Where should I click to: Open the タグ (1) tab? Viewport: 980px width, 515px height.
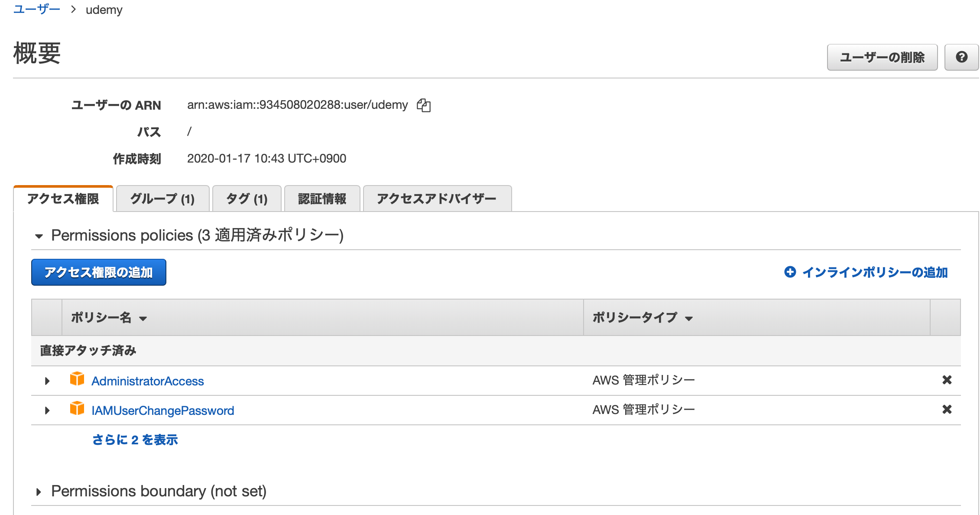point(246,199)
